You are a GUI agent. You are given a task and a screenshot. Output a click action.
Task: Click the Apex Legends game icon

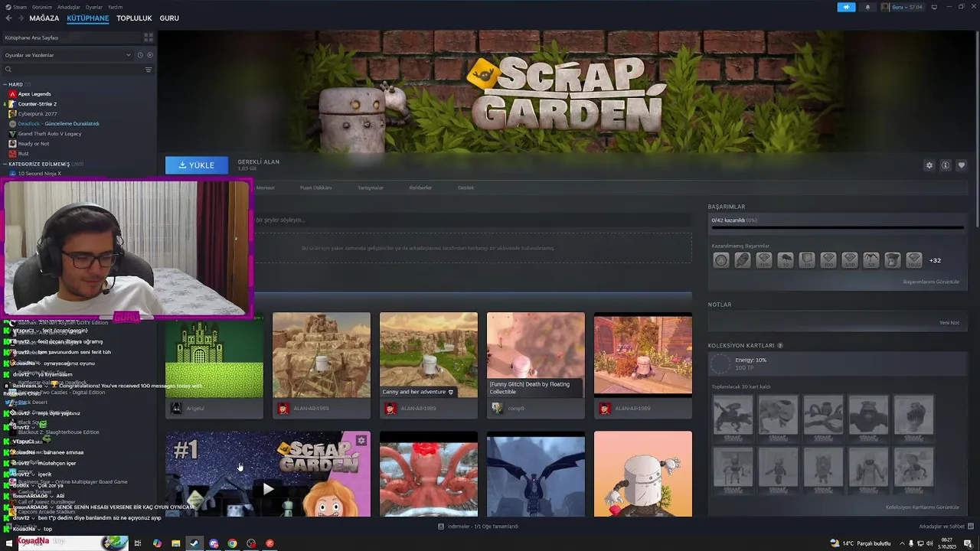(x=12, y=94)
